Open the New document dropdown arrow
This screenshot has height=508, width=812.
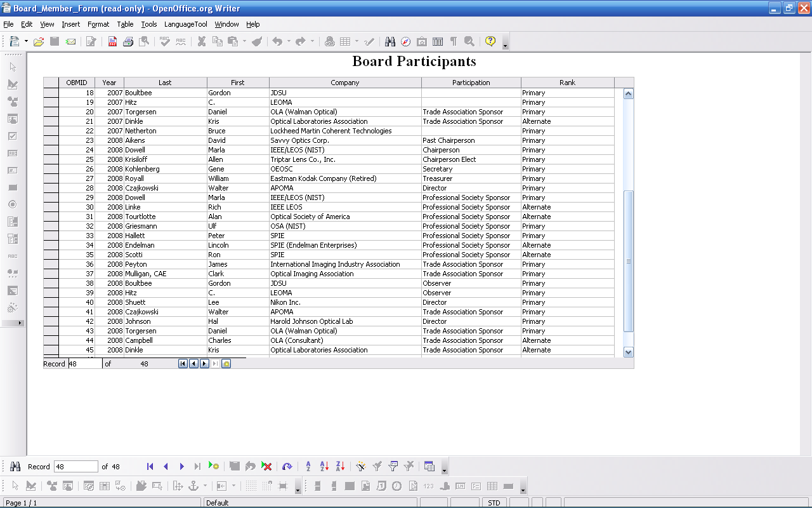point(26,42)
